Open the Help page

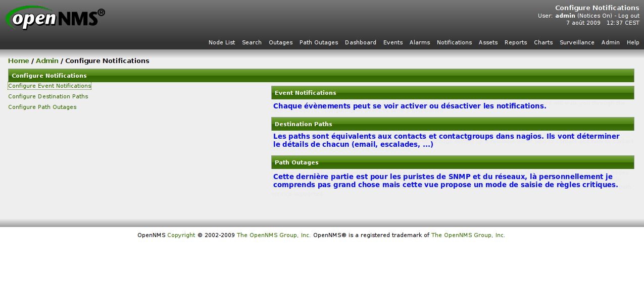633,43
